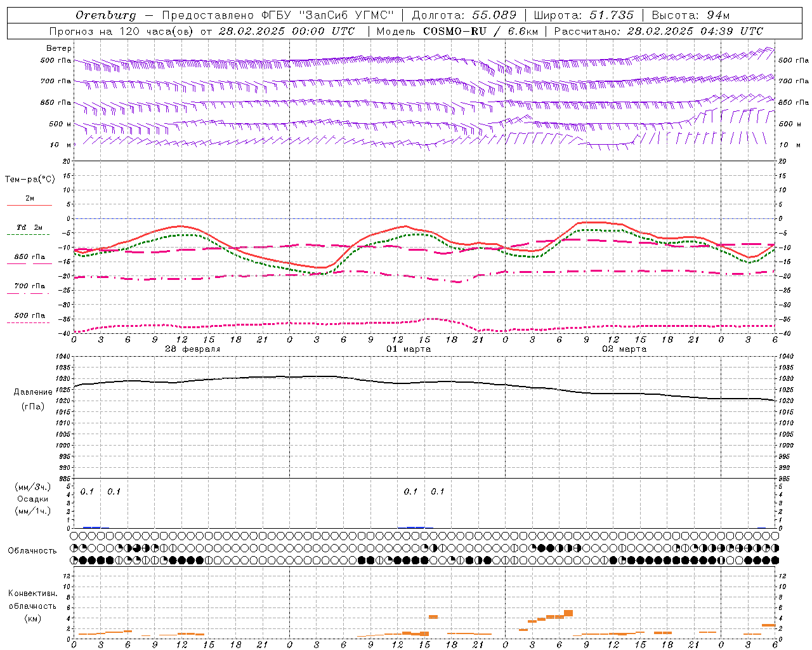The image size is (812, 650).
Task: Click the Td 2м legend label
Action: point(30,227)
